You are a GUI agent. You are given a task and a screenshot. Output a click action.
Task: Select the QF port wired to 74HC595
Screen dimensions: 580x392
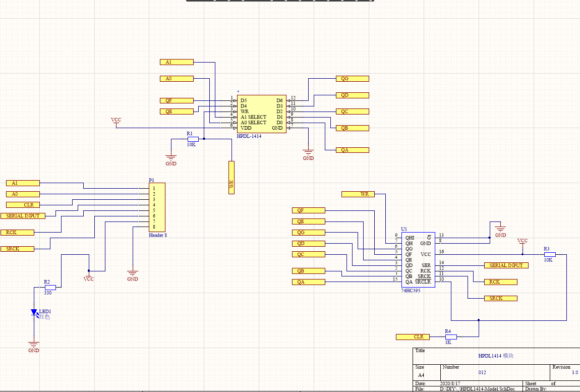coord(309,210)
